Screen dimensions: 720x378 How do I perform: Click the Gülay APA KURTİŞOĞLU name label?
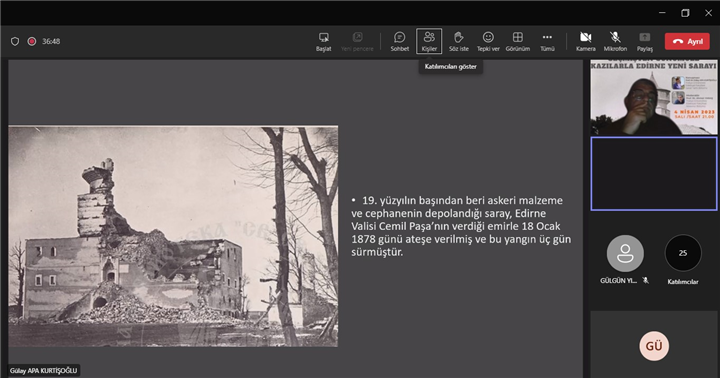click(44, 371)
